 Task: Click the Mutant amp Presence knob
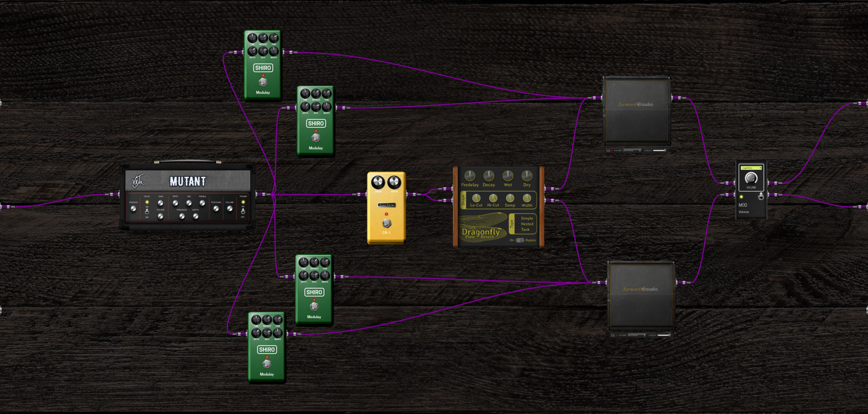click(x=182, y=216)
